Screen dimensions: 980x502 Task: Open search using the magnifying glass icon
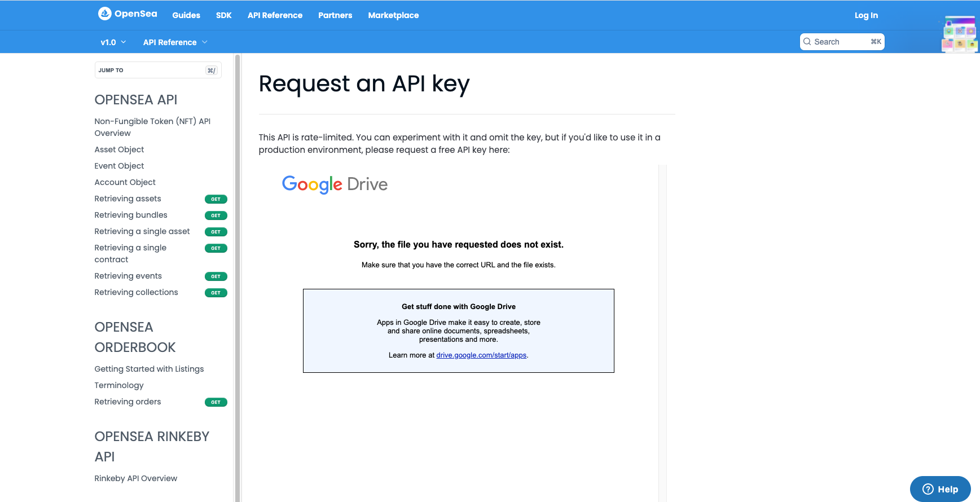point(807,41)
